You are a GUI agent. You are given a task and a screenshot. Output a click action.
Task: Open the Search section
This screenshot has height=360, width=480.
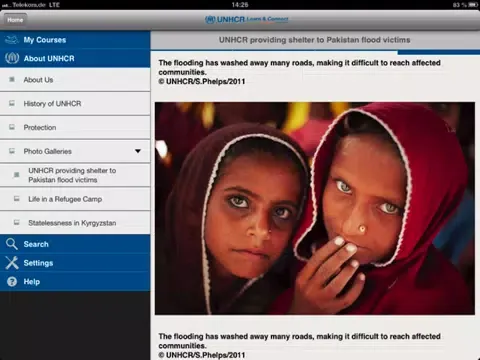pyautogui.click(x=75, y=244)
